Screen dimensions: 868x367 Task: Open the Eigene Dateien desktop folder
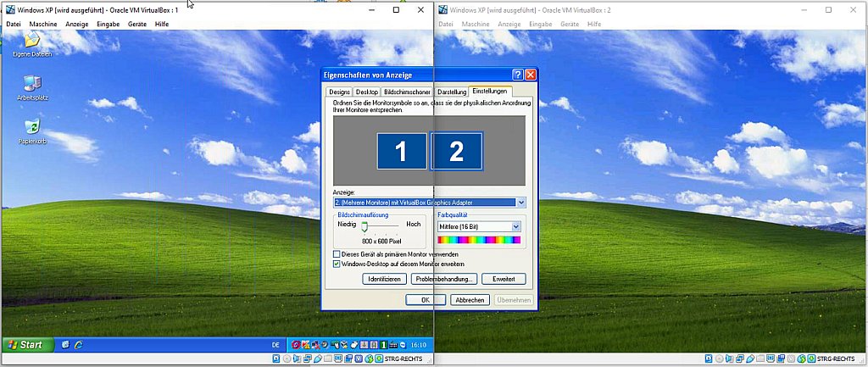click(x=32, y=42)
